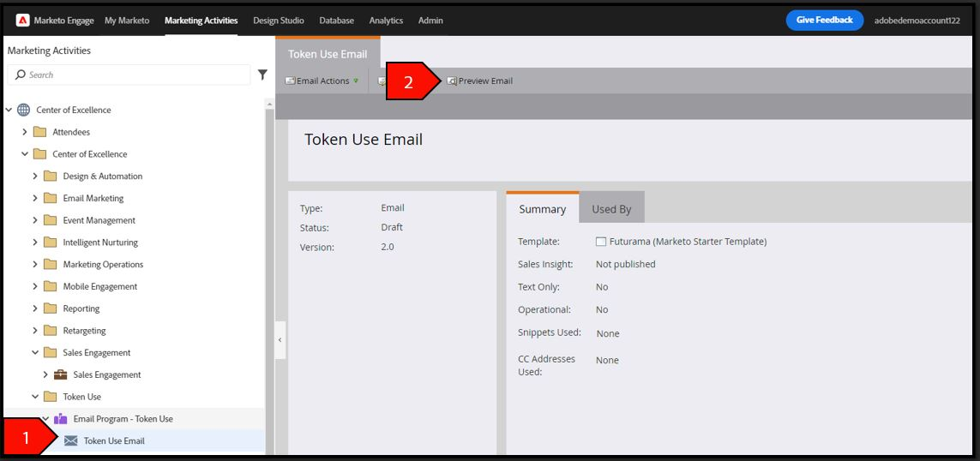
Task: Expand the Design & Automation folder
Action: [x=36, y=177]
